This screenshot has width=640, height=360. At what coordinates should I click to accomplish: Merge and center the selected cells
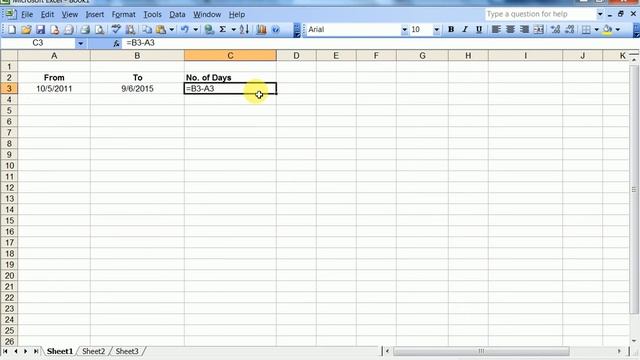coord(539,29)
